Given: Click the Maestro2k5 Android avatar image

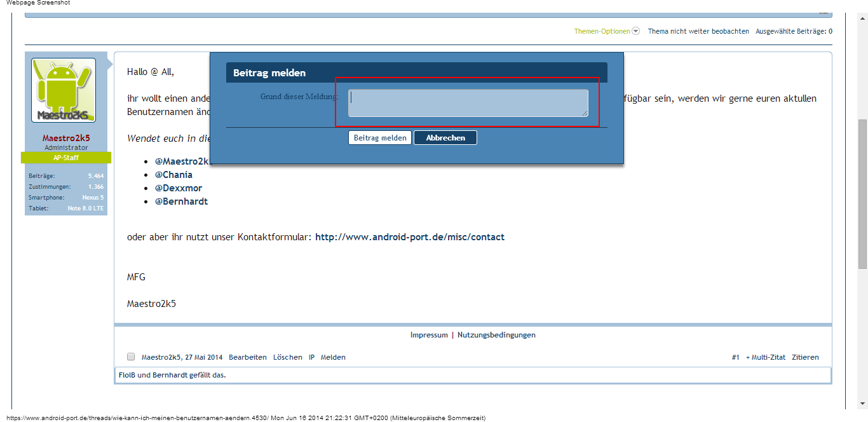Looking at the screenshot, I should coord(64,90).
